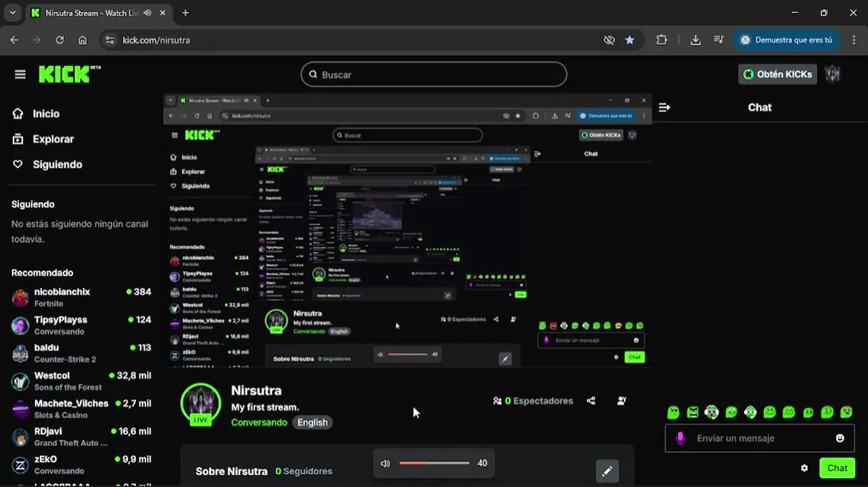
Task: Adjust the volume slider at 40
Action: [434, 463]
